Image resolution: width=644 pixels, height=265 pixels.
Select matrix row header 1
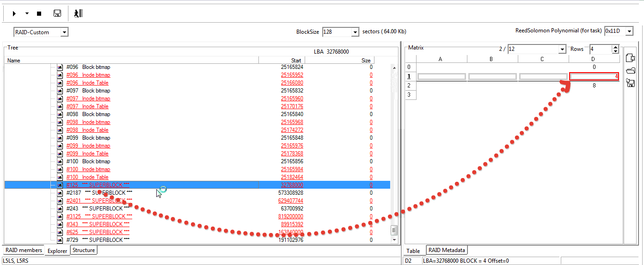(410, 76)
